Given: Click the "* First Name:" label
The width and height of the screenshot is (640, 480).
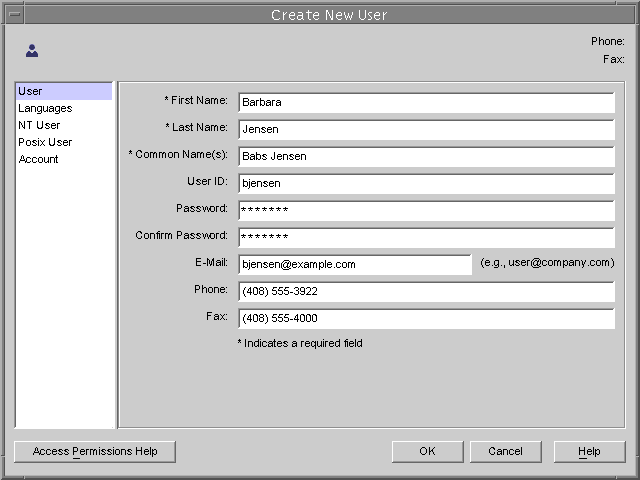Looking at the screenshot, I should pyautogui.click(x=196, y=100).
